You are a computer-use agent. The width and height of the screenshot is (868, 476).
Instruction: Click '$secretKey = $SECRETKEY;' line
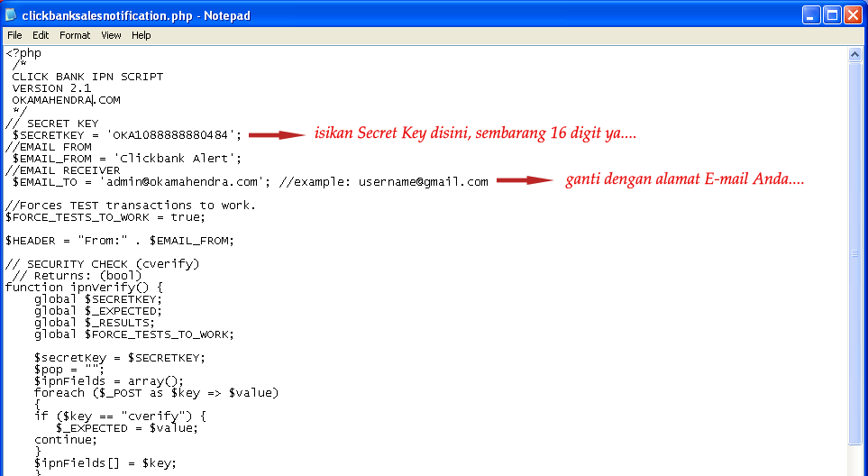point(120,358)
